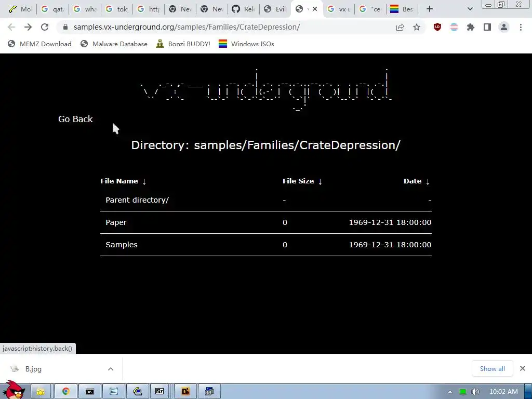Open a new browser tab
Viewport: 532px width, 399px height.
click(430, 9)
